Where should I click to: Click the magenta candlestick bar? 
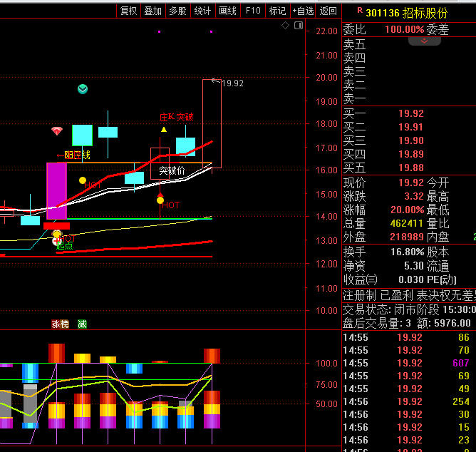(x=56, y=190)
